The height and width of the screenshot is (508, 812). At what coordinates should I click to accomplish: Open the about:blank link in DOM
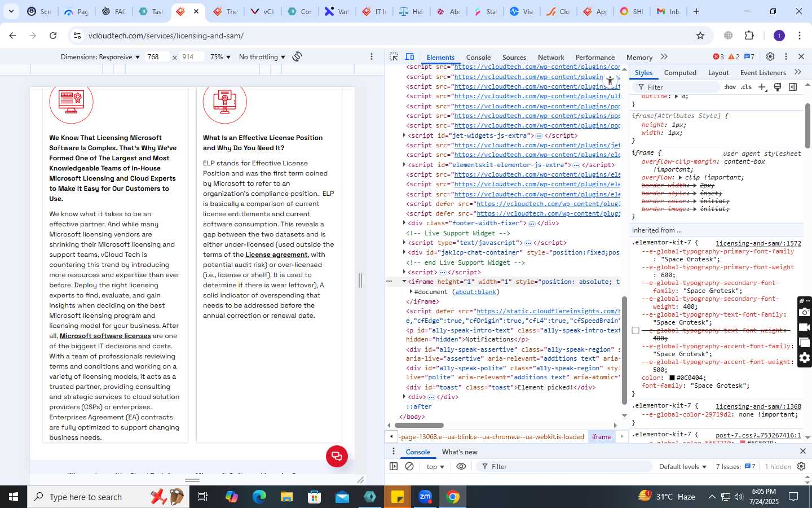[x=476, y=292]
